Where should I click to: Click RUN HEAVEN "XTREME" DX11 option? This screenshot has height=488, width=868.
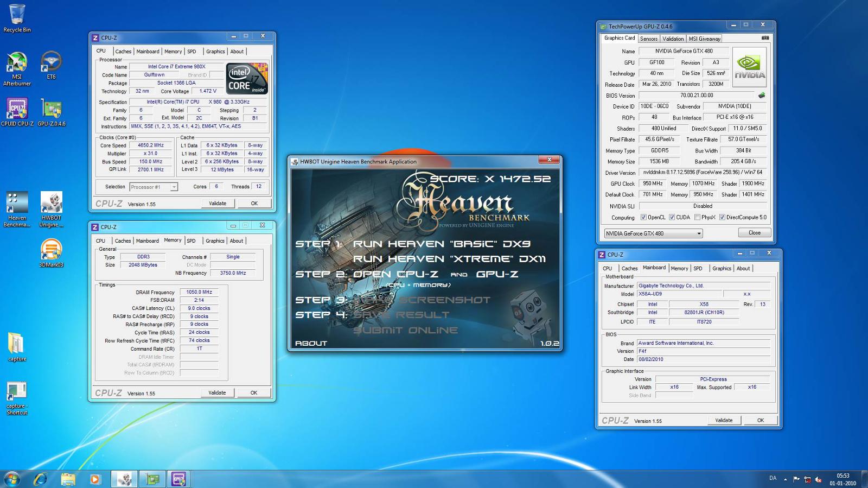(449, 259)
